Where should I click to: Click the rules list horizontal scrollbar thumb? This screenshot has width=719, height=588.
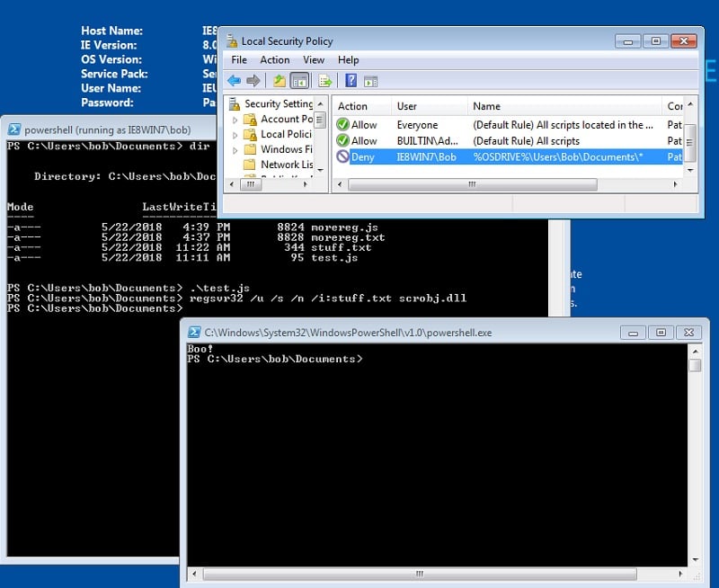pyautogui.click(x=473, y=184)
